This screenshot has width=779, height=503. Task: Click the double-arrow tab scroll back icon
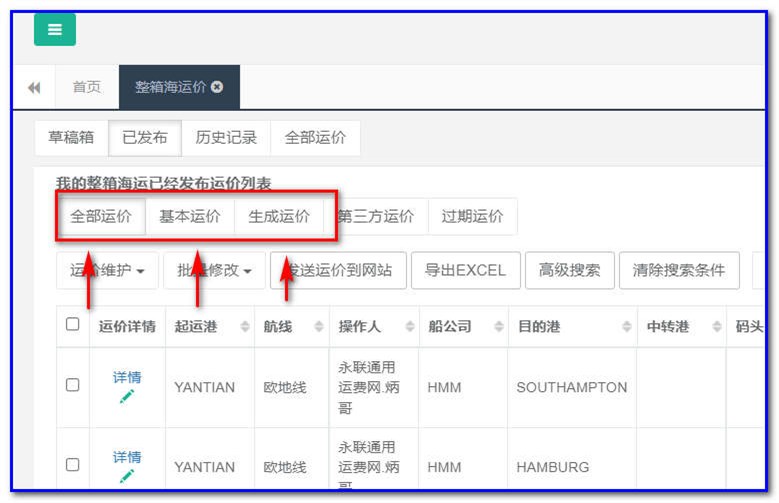point(34,88)
